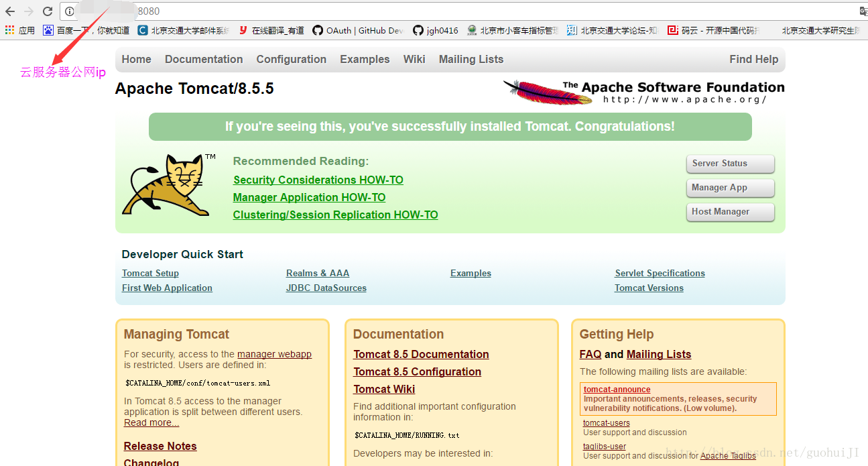Click the Apache feather logo
The height and width of the screenshot is (466, 868).
coord(548,92)
